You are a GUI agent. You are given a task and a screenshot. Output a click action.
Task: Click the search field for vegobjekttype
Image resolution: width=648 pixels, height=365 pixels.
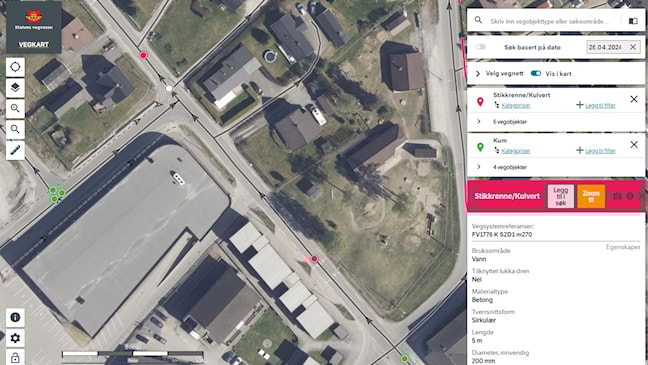click(x=549, y=21)
